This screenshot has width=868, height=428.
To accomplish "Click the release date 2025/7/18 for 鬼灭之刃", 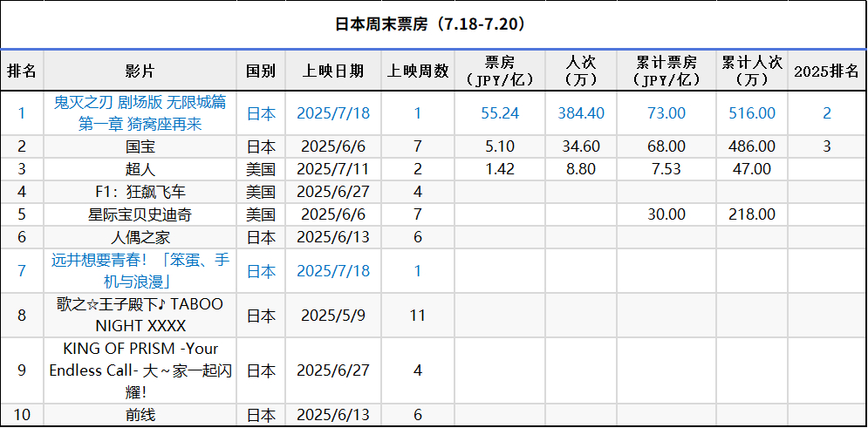I will coord(333,113).
